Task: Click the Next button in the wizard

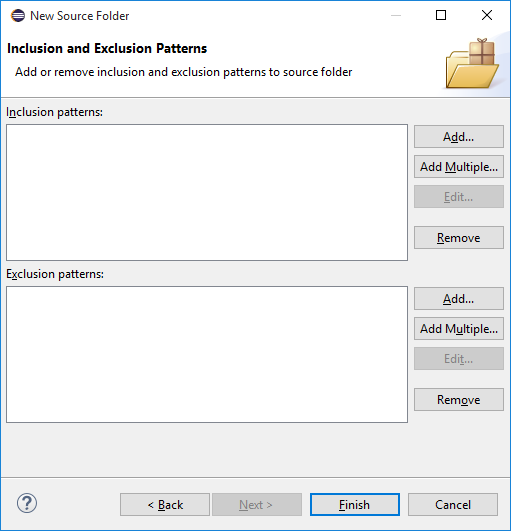Action: 257,505
